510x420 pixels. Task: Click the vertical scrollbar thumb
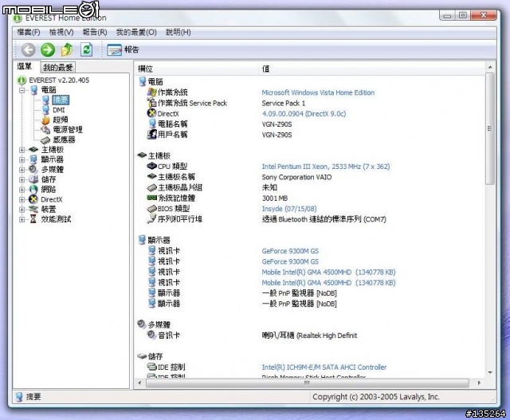[x=489, y=129]
